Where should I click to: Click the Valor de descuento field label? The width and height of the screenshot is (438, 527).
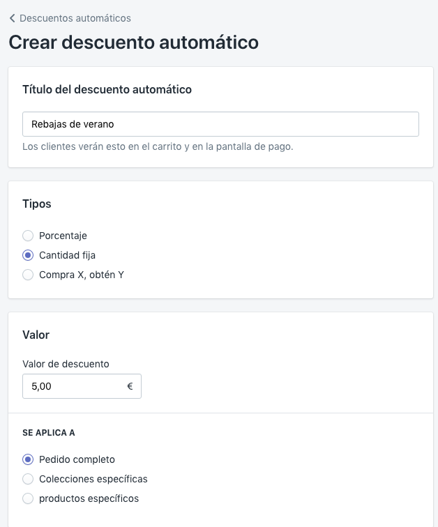(66, 364)
